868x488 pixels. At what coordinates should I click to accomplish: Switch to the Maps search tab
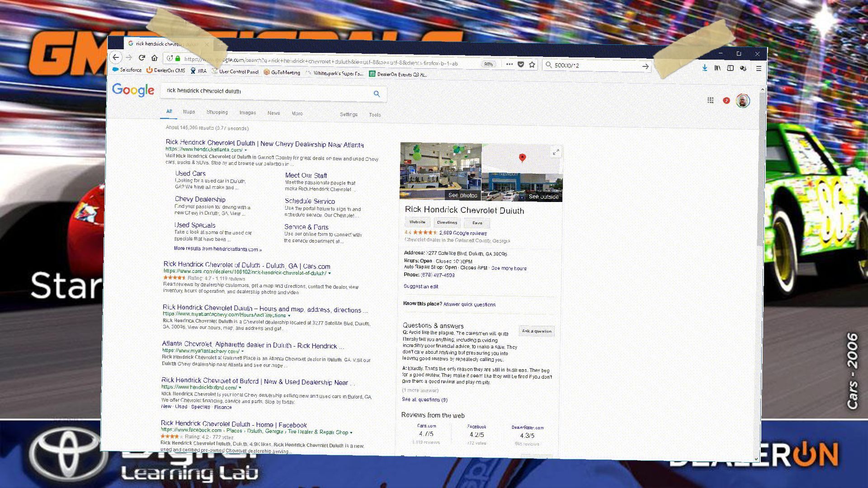[189, 112]
